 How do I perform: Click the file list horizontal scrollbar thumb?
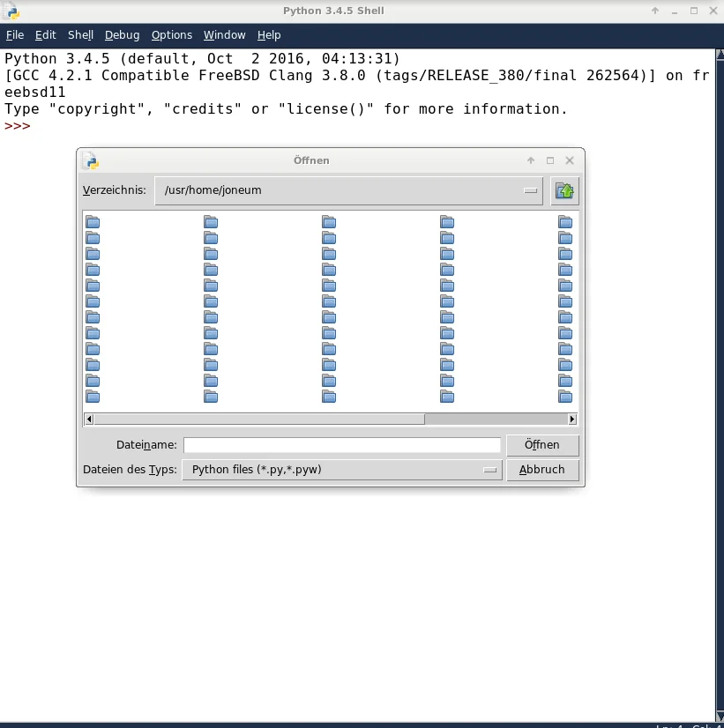coord(259,420)
